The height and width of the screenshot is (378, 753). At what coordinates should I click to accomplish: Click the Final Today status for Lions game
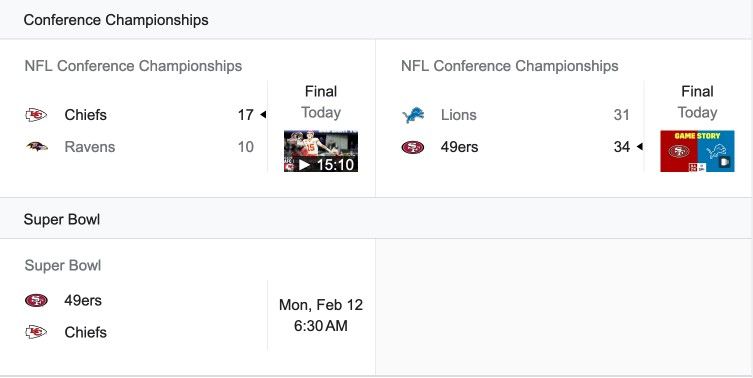(x=697, y=102)
